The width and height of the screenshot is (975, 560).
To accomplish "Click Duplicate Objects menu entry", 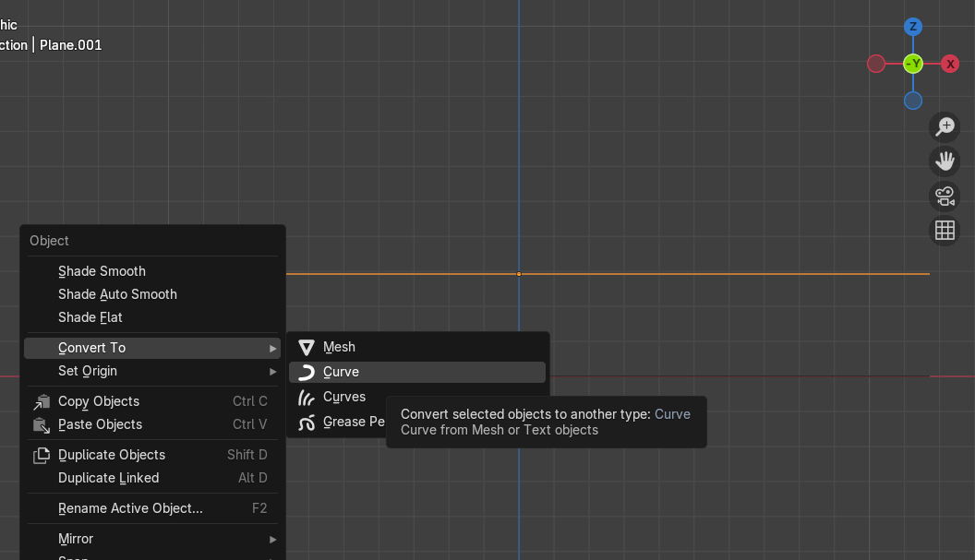I will click(x=111, y=455).
